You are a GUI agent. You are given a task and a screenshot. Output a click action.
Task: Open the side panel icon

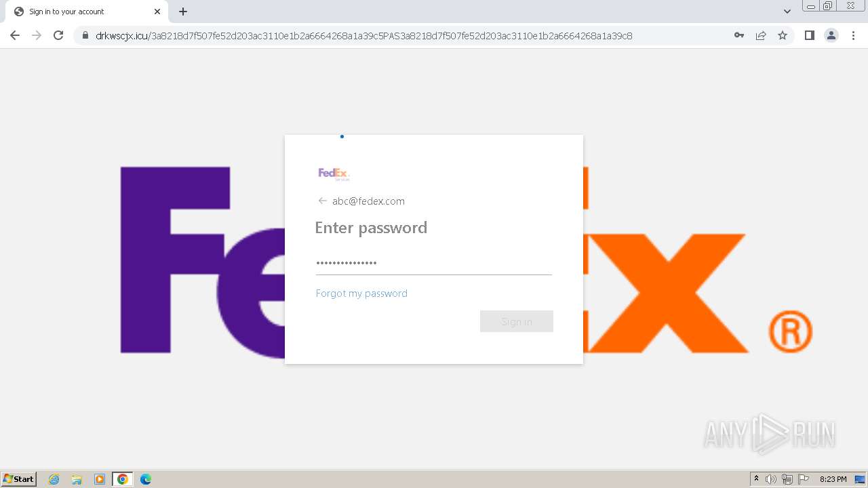tap(809, 35)
